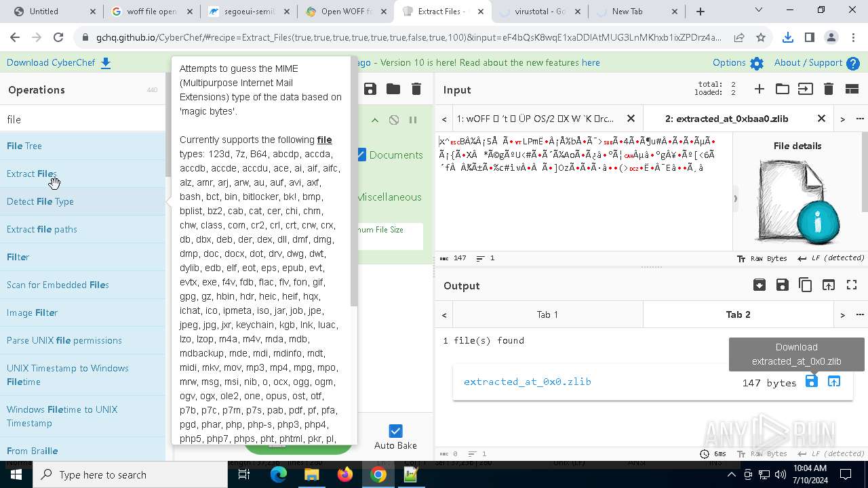The width and height of the screenshot is (868, 488).
Task: Select input tab extracted_at_0xbaa0.zlib
Action: [727, 119]
